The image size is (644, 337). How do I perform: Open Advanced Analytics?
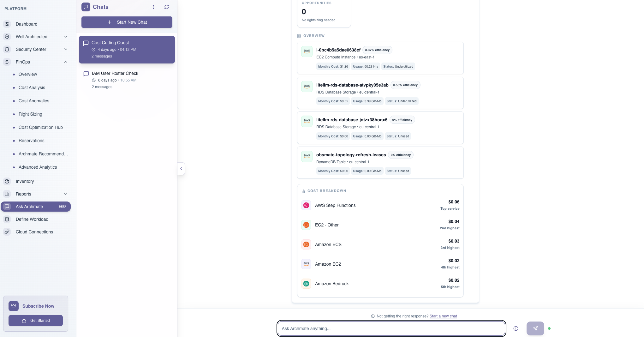pyautogui.click(x=38, y=167)
